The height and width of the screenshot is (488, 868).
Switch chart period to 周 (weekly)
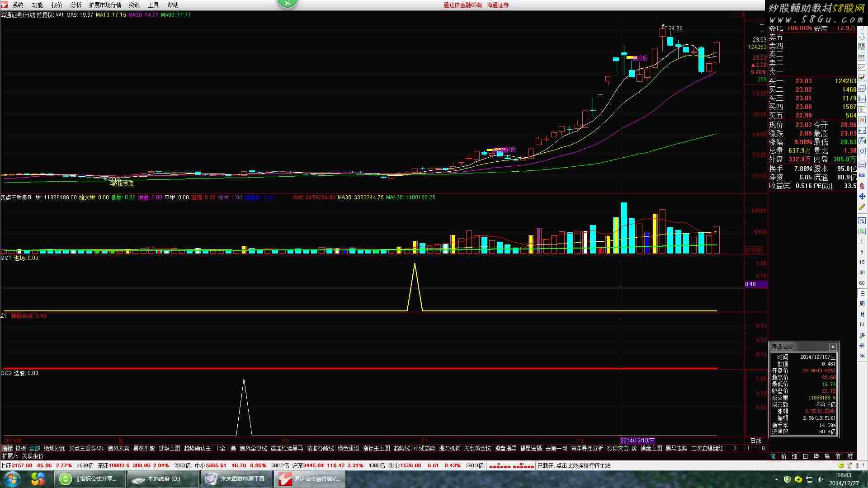tap(862, 304)
